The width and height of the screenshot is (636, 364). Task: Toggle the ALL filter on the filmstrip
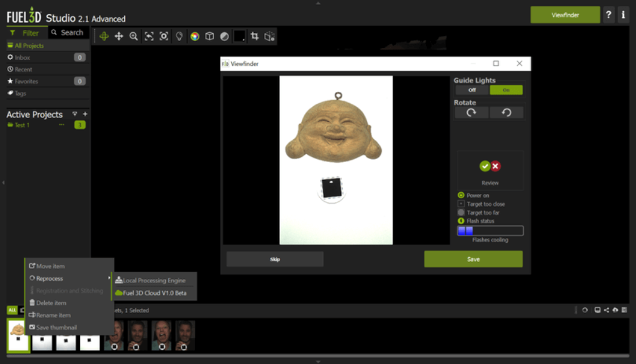click(12, 310)
